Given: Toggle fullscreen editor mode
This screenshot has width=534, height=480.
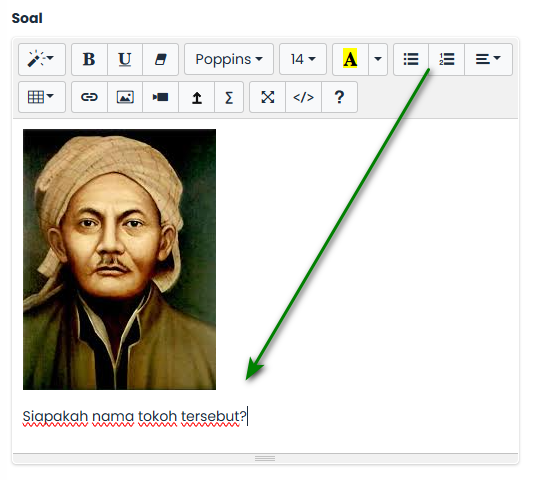Looking at the screenshot, I should click(267, 97).
